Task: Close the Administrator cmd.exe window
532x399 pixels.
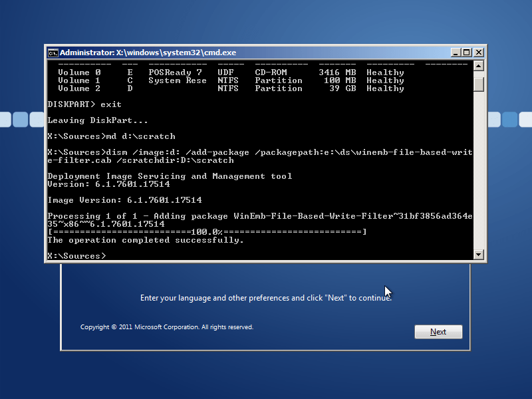Action: pos(478,53)
